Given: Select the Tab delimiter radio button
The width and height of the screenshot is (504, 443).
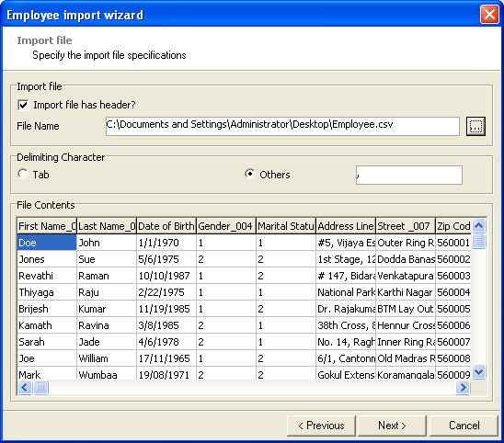Looking at the screenshot, I should click(23, 174).
